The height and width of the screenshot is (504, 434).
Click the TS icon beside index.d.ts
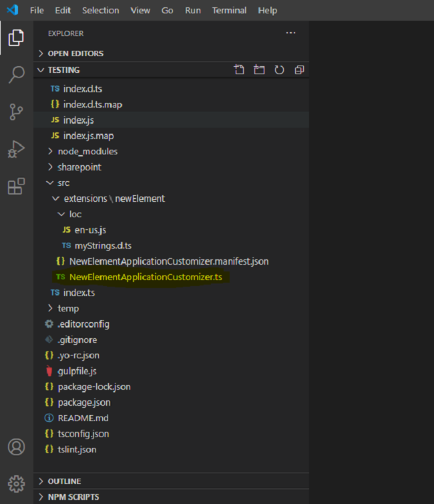click(x=55, y=89)
